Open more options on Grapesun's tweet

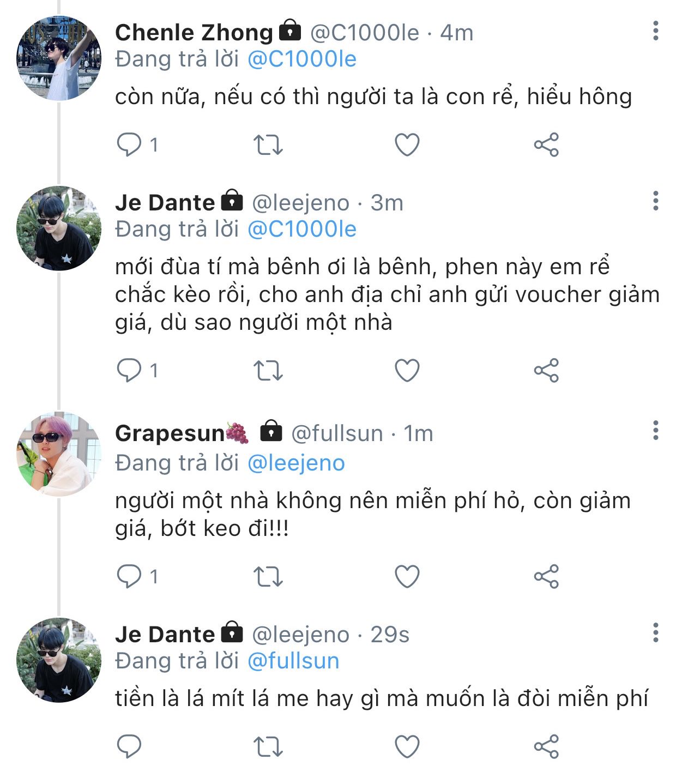[655, 431]
